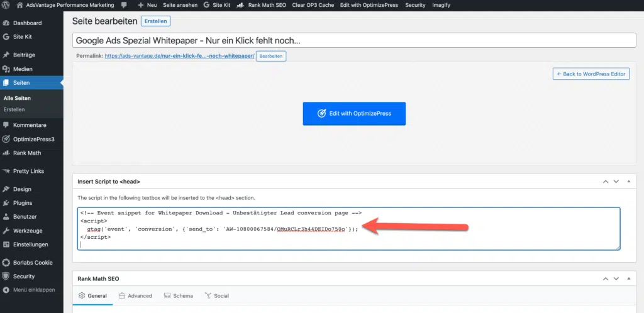
Task: Click the page title input field
Action: point(354,41)
